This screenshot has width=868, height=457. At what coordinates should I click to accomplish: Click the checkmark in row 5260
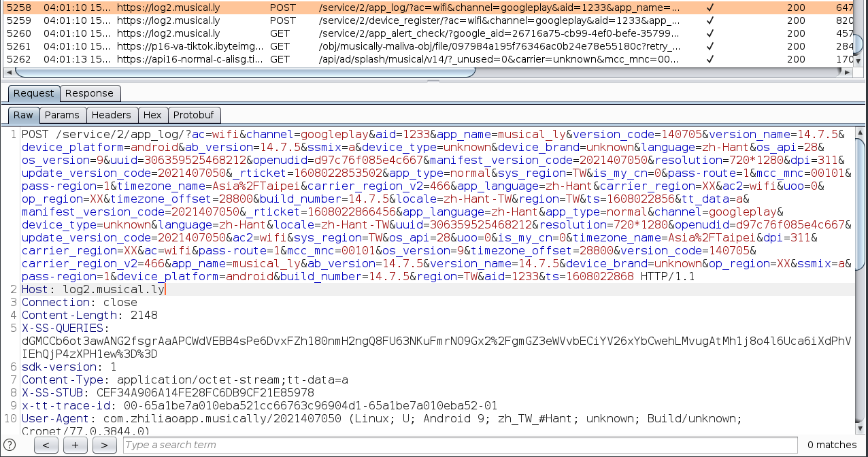710,33
